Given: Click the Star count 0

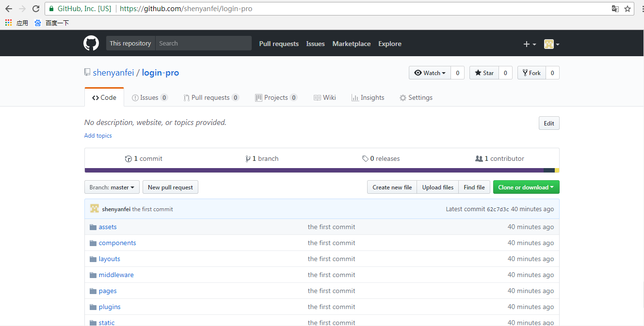Looking at the screenshot, I should click(x=505, y=73).
